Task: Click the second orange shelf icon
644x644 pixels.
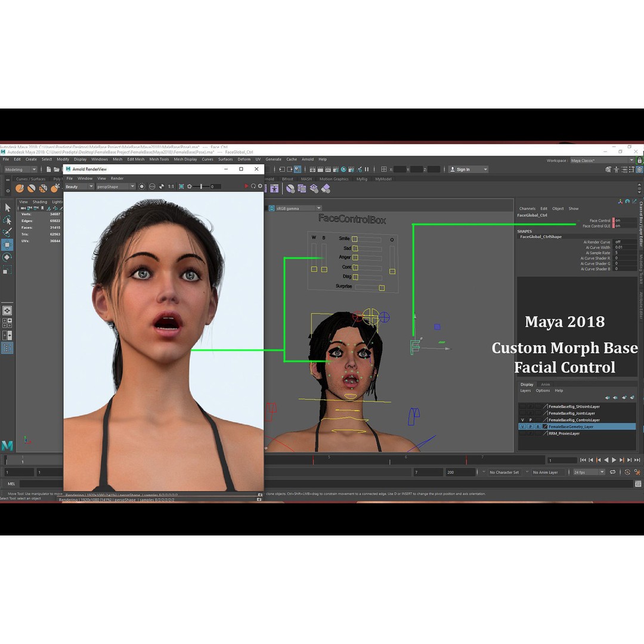Action: [x=31, y=188]
